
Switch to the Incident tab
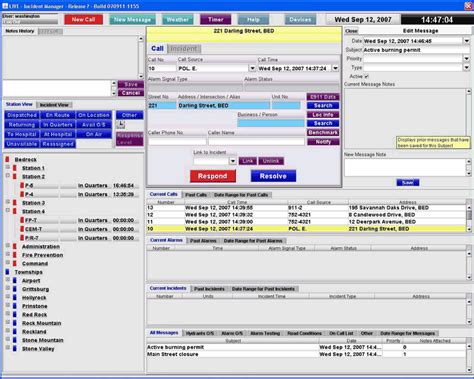(184, 49)
